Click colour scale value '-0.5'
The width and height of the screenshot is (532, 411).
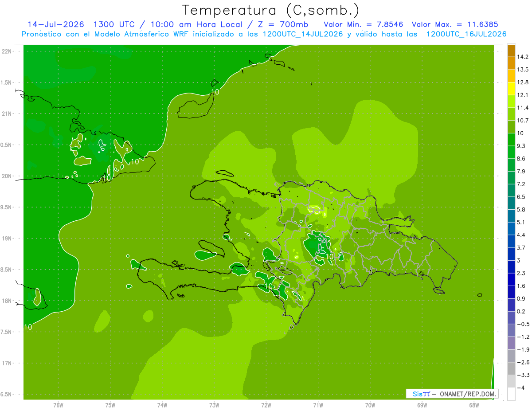point(523,324)
